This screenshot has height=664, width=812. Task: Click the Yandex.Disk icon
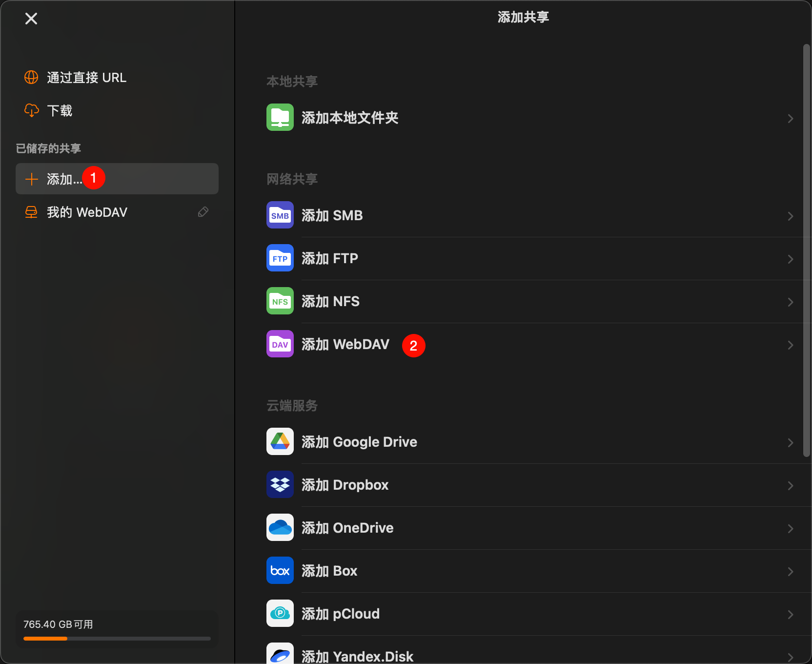pos(280,653)
